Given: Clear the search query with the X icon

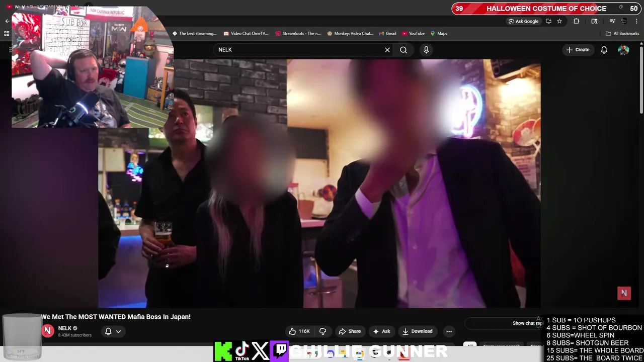Looking at the screenshot, I should [387, 50].
